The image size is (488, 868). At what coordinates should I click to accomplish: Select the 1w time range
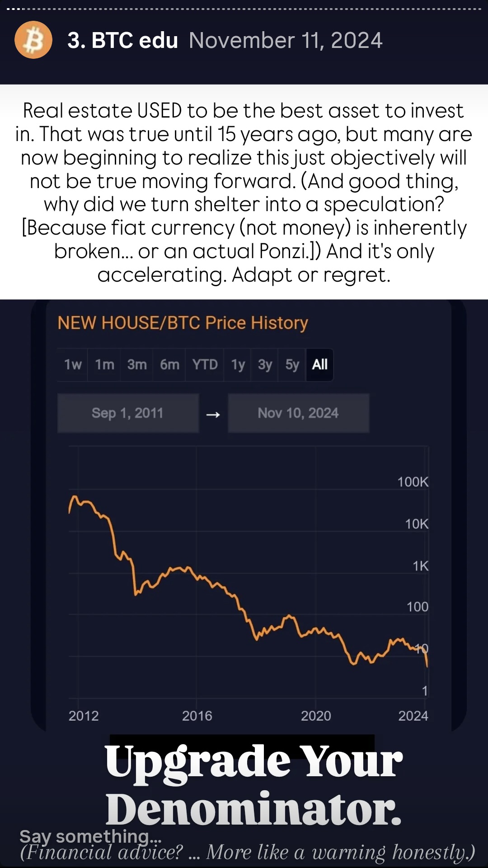click(73, 364)
